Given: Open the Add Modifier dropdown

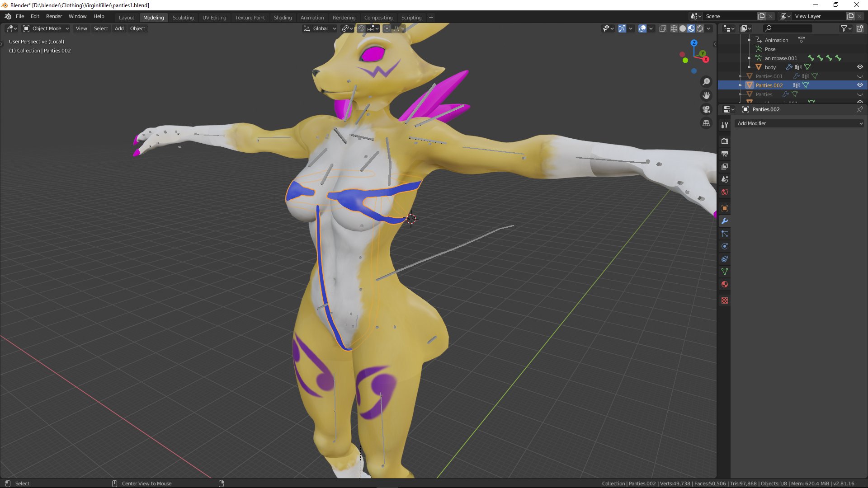Looking at the screenshot, I should pyautogui.click(x=799, y=123).
